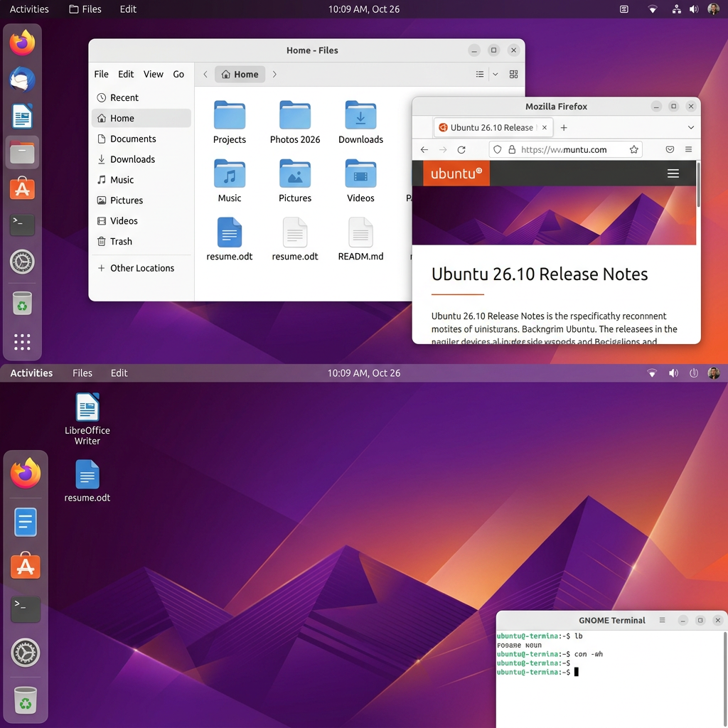The width and height of the screenshot is (728, 728).
Task: Select the Photos 2026 folder icon
Action: pos(295,114)
